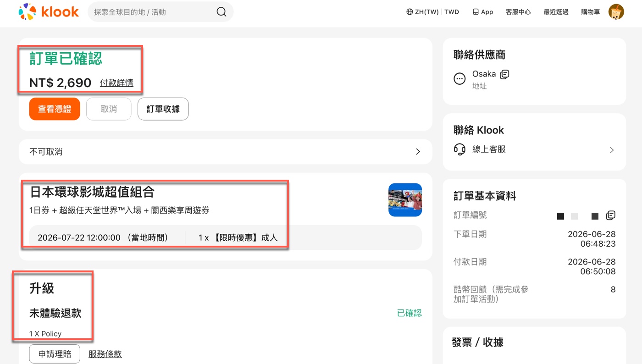Select the NT$ 2,690 total amount

(60, 83)
